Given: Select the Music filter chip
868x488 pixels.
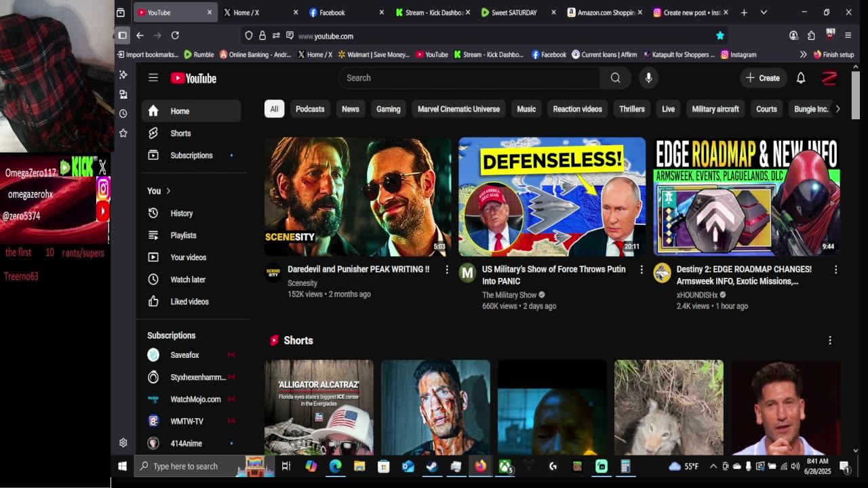Looking at the screenshot, I should pyautogui.click(x=526, y=109).
